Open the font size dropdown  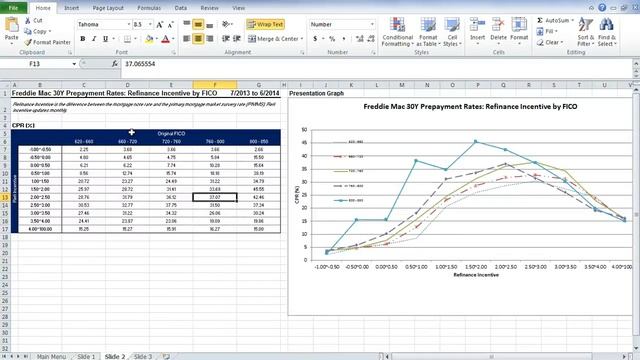click(x=150, y=24)
